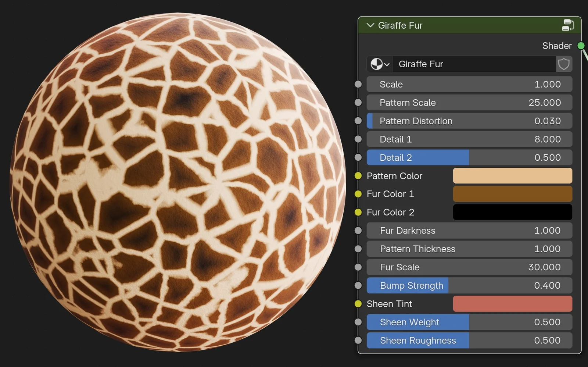Click the Sheen Tint input socket

[x=358, y=304]
